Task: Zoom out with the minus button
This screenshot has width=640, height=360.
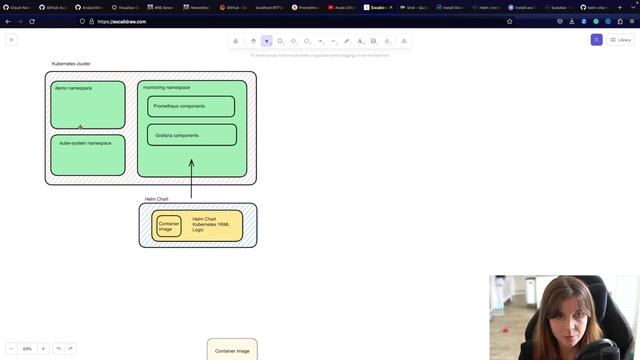Action: pyautogui.click(x=11, y=349)
